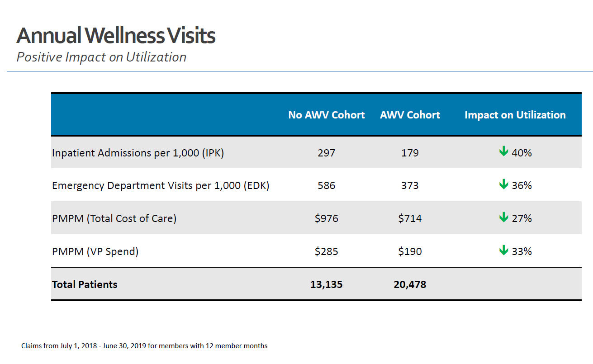Click the green down arrow beside 36%

pyautogui.click(x=503, y=184)
